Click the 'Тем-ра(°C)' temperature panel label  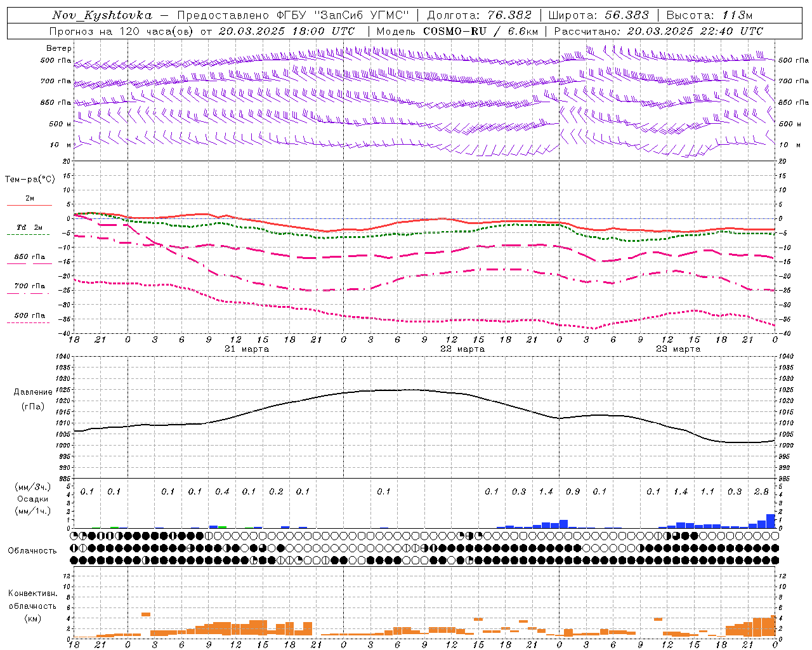click(x=30, y=180)
